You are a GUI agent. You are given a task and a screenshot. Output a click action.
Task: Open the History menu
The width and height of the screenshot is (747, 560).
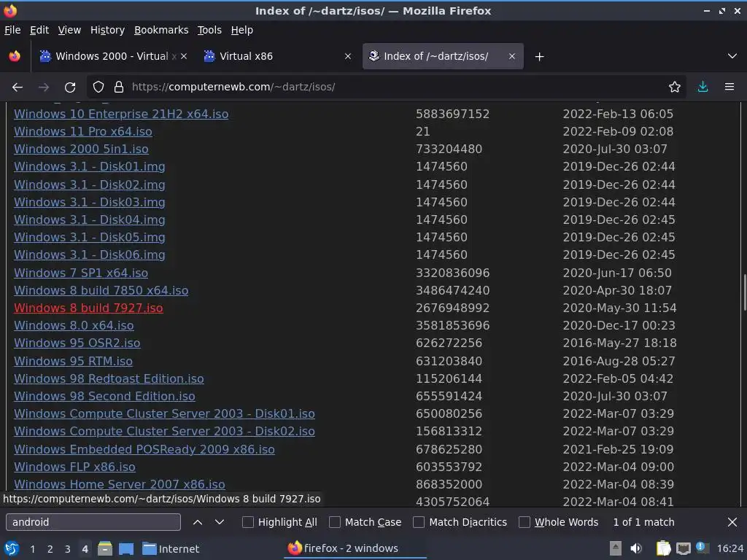[108, 30]
